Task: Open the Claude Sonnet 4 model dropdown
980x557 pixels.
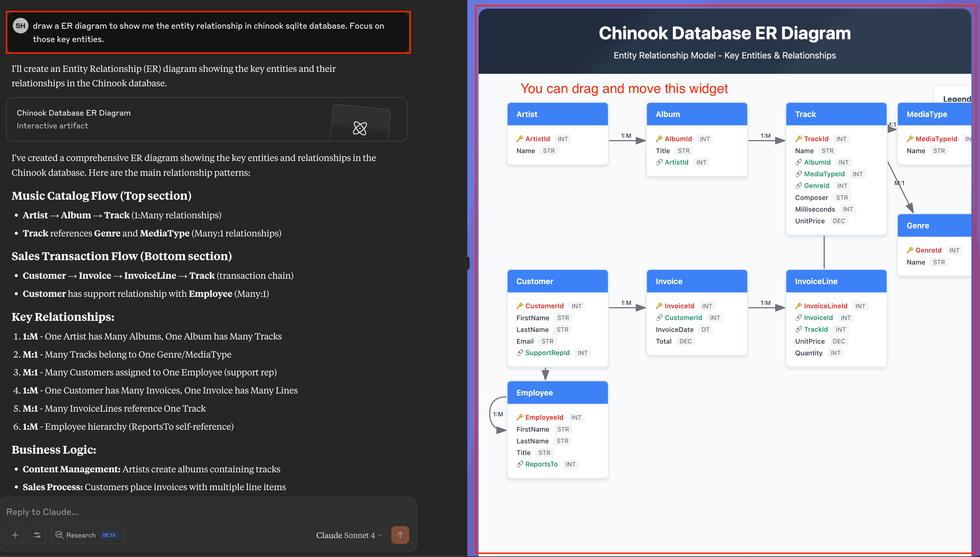Action: (x=349, y=535)
